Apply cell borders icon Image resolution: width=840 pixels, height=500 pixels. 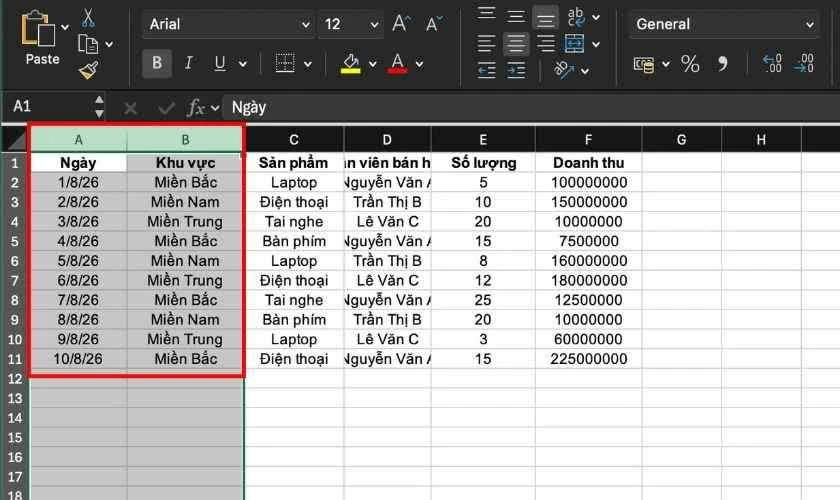pyautogui.click(x=285, y=63)
